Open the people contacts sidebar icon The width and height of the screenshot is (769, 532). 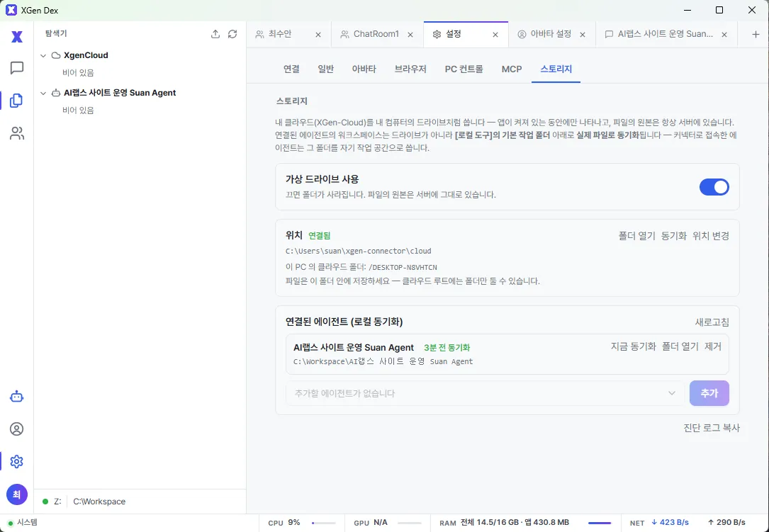17,133
